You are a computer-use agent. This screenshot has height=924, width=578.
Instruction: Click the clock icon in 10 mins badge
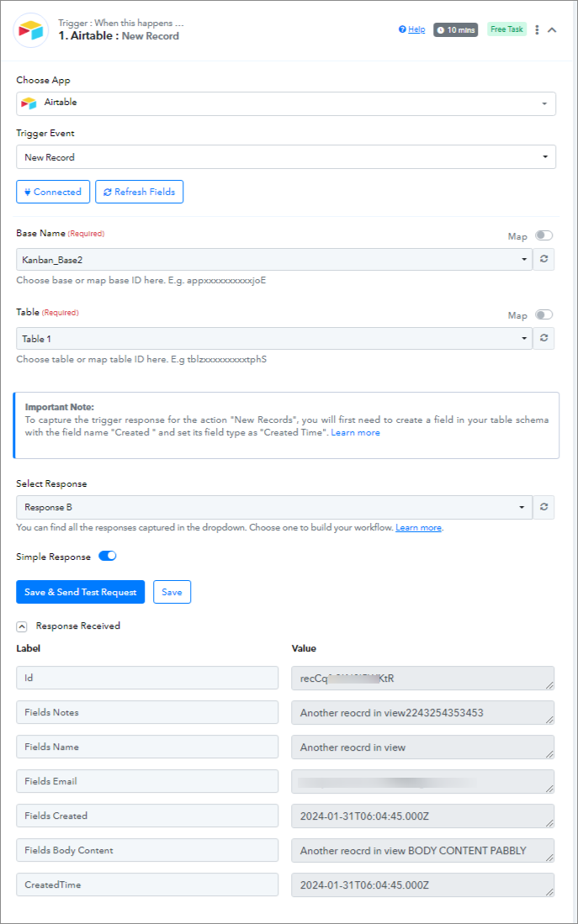pos(441,30)
